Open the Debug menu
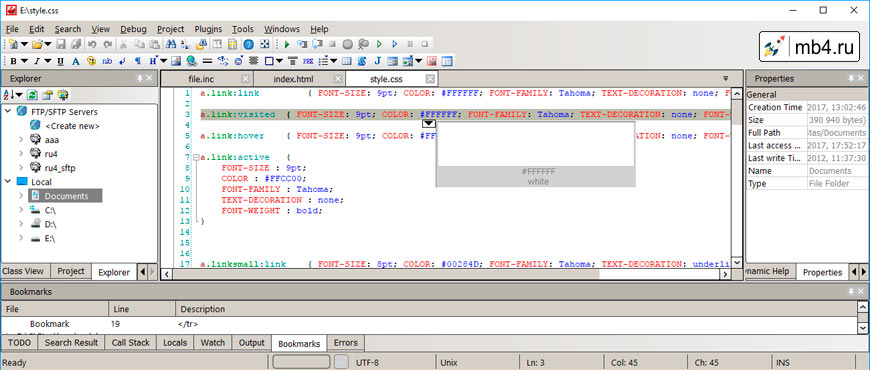Image resolution: width=870 pixels, height=370 pixels. tap(133, 29)
